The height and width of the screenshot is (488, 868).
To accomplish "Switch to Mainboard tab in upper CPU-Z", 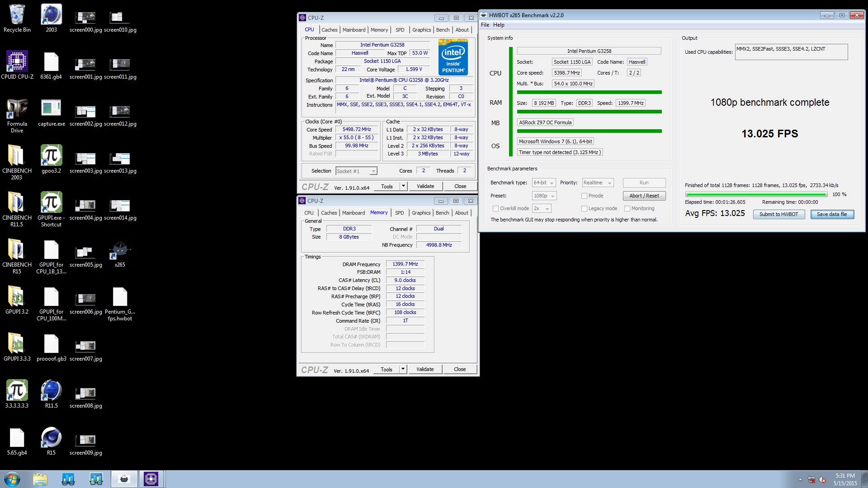I will [x=354, y=30].
